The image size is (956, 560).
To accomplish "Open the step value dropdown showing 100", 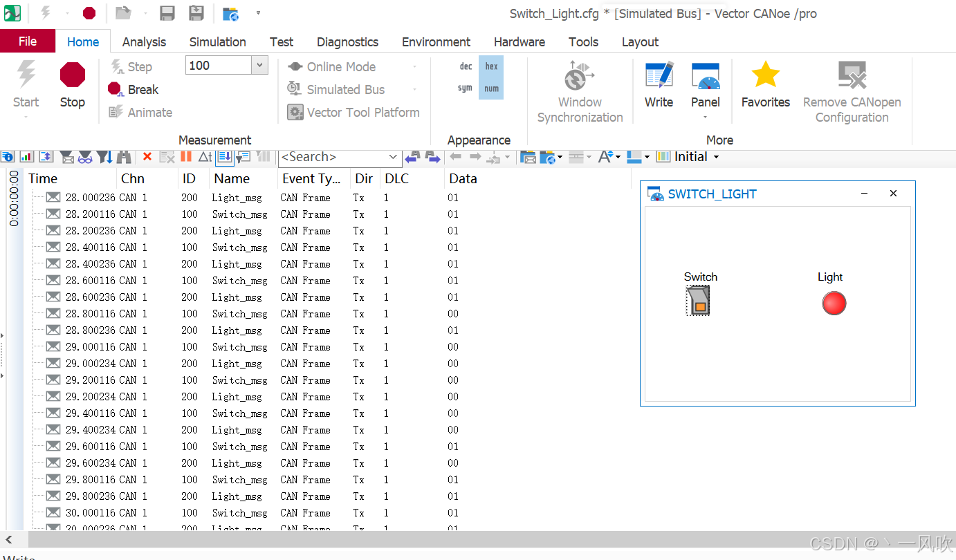I will click(260, 66).
